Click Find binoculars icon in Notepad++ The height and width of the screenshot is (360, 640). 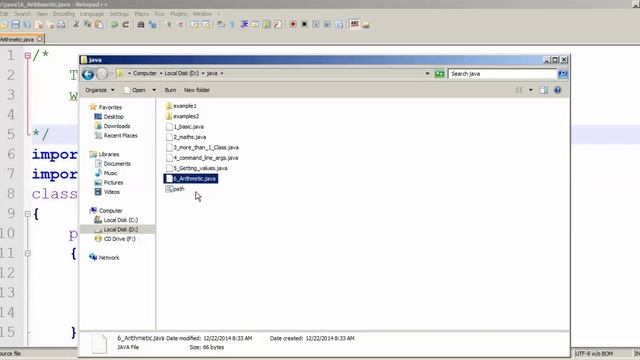[141, 24]
